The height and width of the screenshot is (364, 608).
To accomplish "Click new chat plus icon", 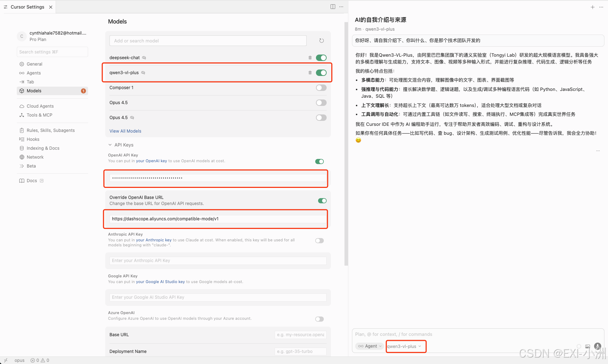I will pos(593,7).
